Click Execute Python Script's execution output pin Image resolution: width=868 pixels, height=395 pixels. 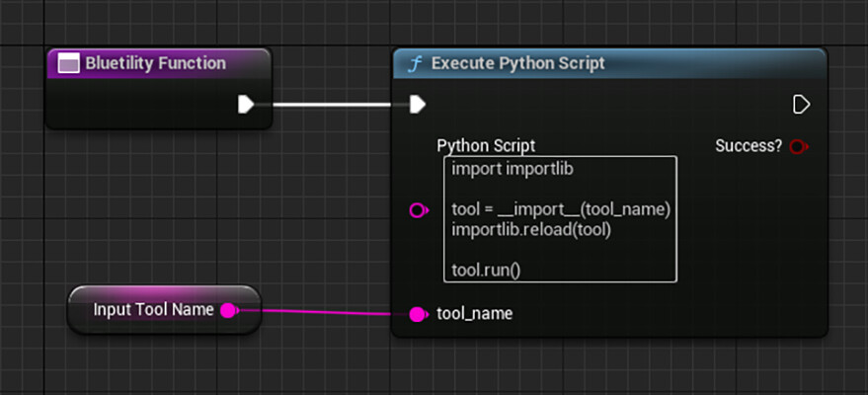click(x=801, y=104)
